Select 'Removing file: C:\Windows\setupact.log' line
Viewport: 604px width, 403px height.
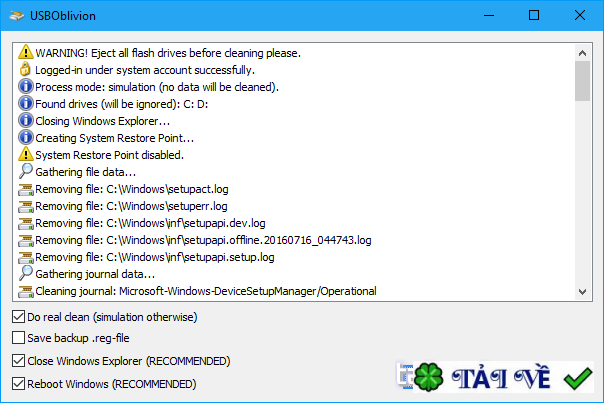click(132, 189)
